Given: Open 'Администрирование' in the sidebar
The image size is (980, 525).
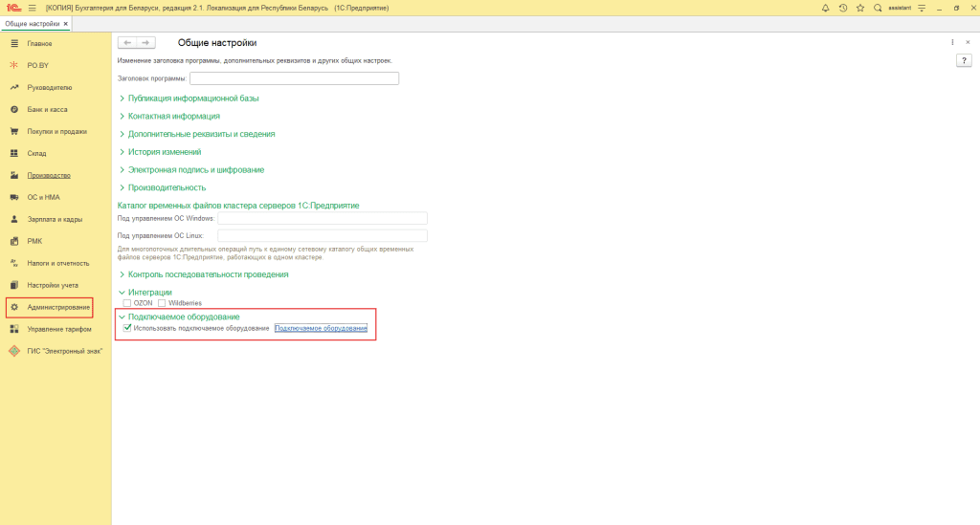Looking at the screenshot, I should point(59,307).
